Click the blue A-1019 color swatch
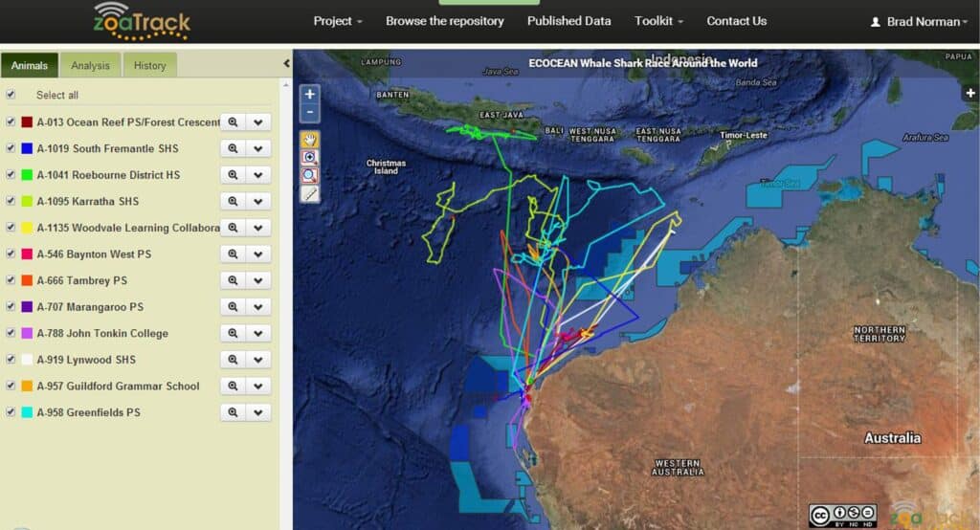Viewport: 980px width, 530px height. click(27, 148)
